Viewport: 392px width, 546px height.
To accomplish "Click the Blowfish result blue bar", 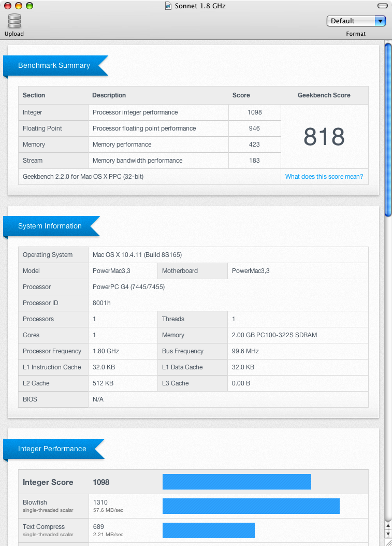I will tap(251, 506).
